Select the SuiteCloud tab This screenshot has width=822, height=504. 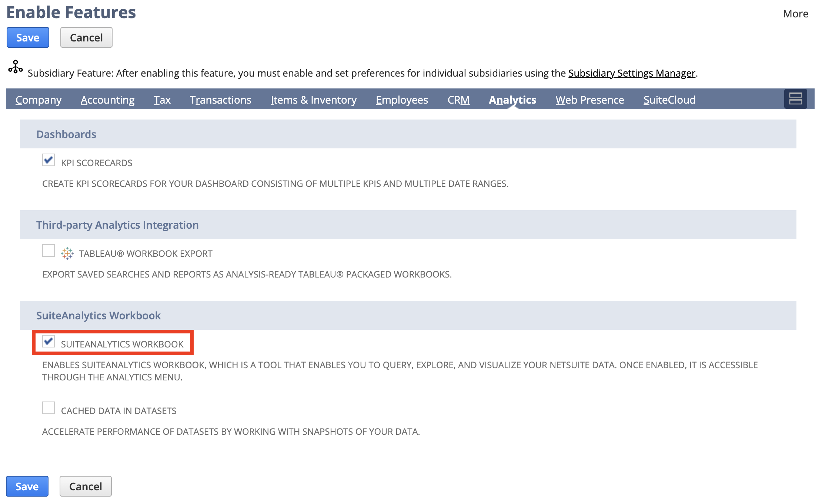pos(669,100)
